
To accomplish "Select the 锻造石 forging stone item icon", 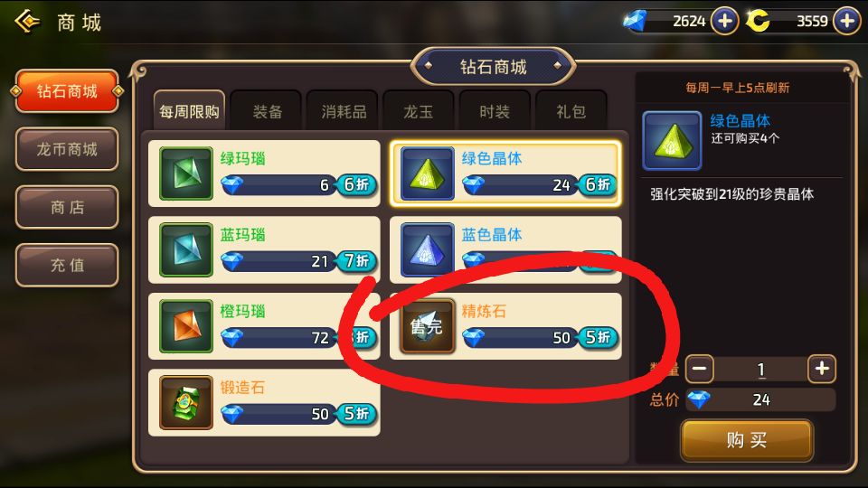I will [186, 402].
